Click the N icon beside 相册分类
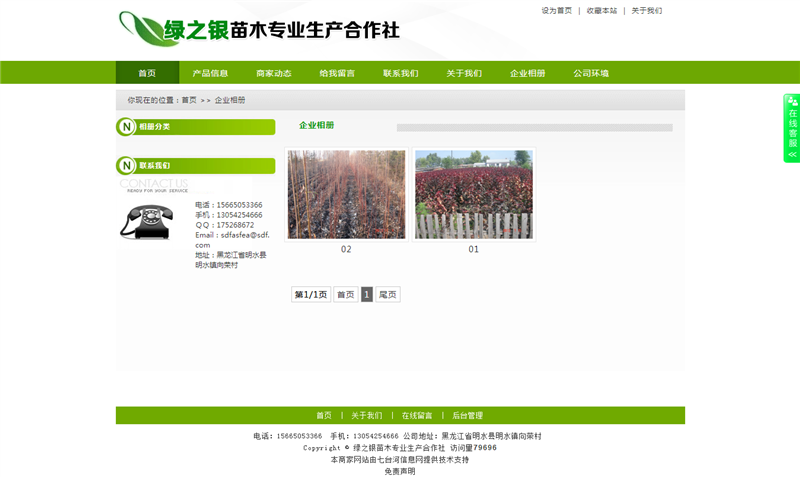The height and width of the screenshot is (477, 800). [126, 127]
